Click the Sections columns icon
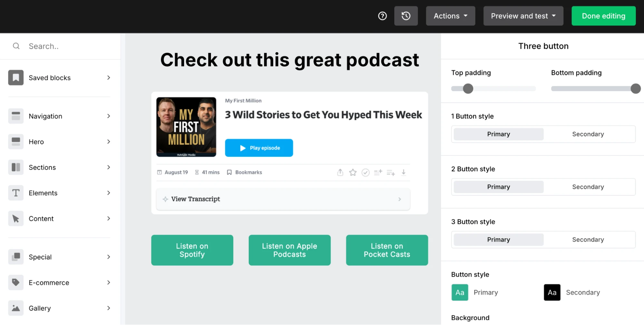 (x=16, y=167)
